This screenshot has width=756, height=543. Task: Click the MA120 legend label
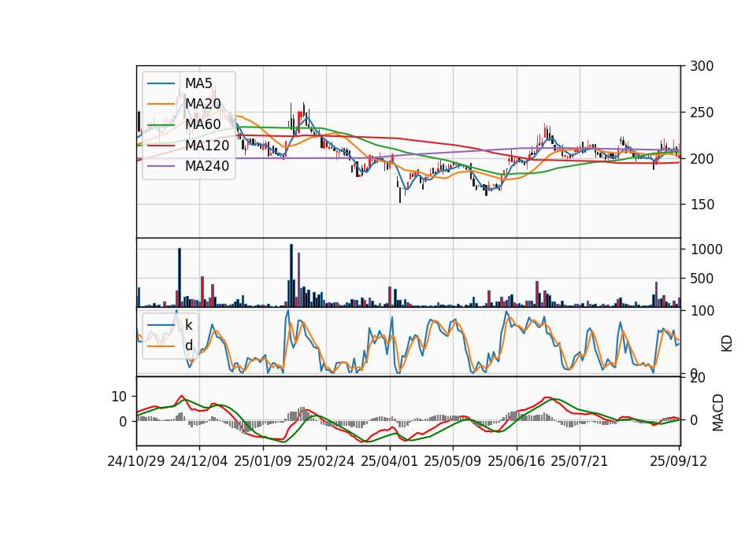(x=207, y=146)
